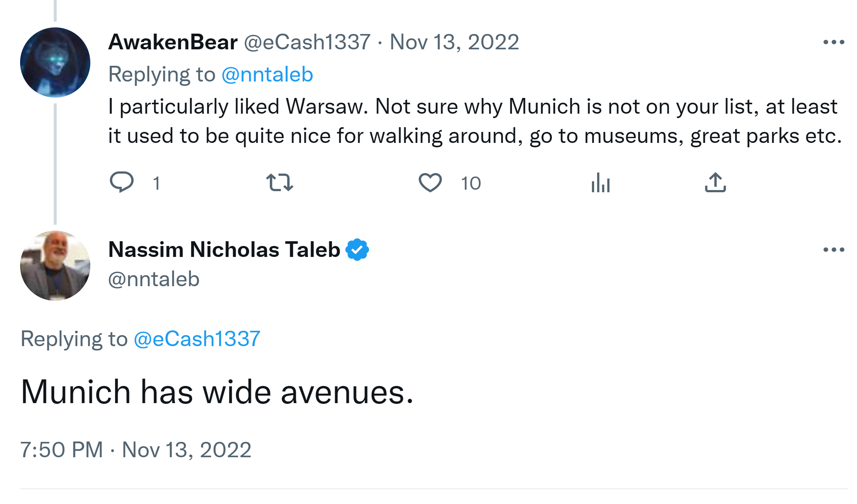
Task: Open more options on Taleb's tweet
Action: tap(834, 250)
